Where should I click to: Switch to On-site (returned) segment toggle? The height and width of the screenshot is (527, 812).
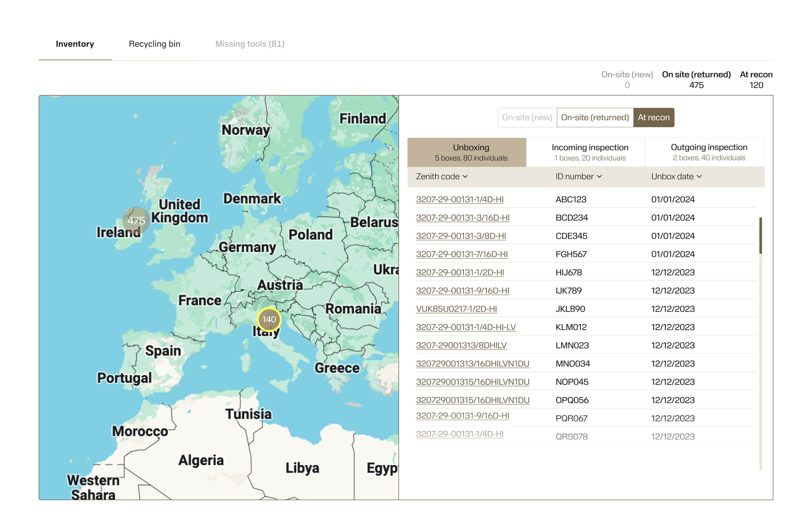pyautogui.click(x=595, y=118)
